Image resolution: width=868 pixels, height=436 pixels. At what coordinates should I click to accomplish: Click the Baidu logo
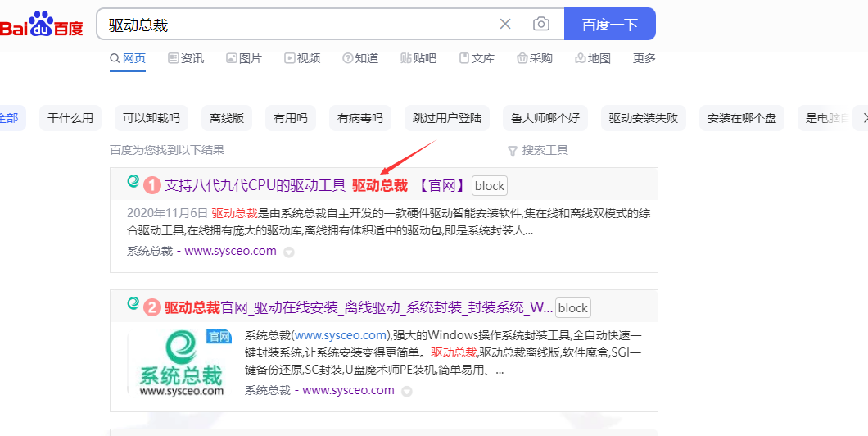(41, 25)
